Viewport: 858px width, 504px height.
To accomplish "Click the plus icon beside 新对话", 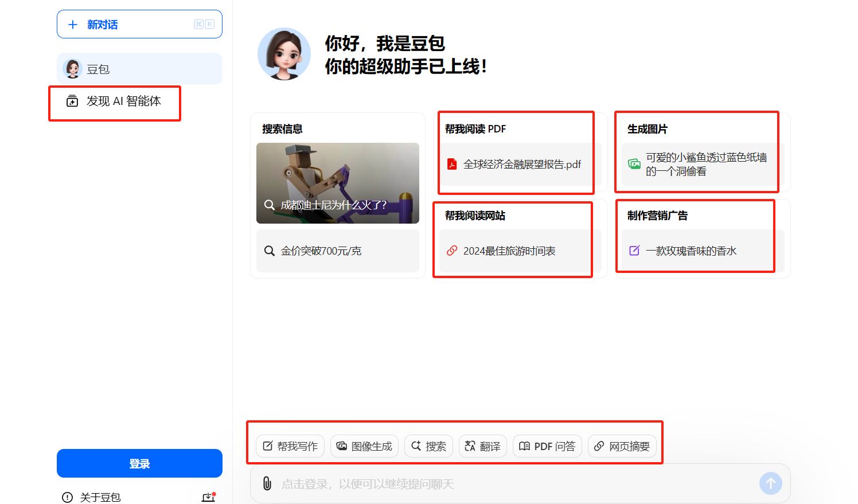I will click(73, 25).
